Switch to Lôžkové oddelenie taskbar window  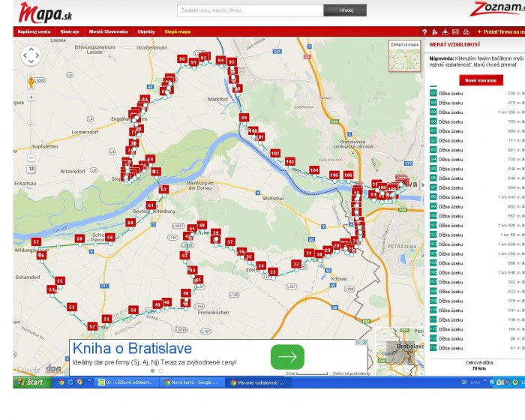127,382
